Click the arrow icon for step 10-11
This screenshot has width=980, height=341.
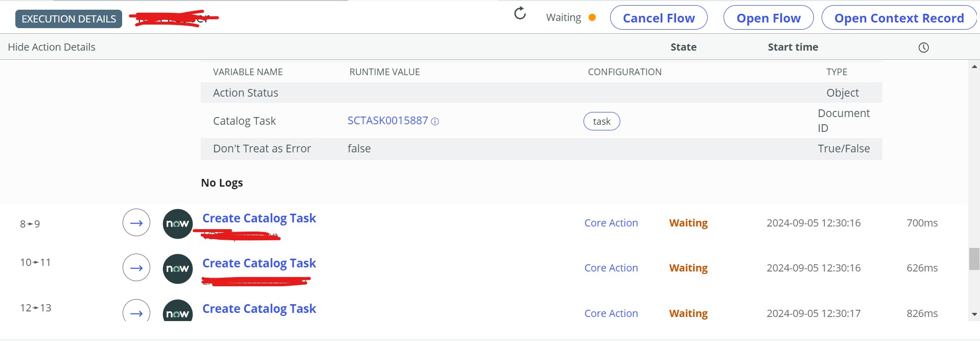pyautogui.click(x=136, y=268)
